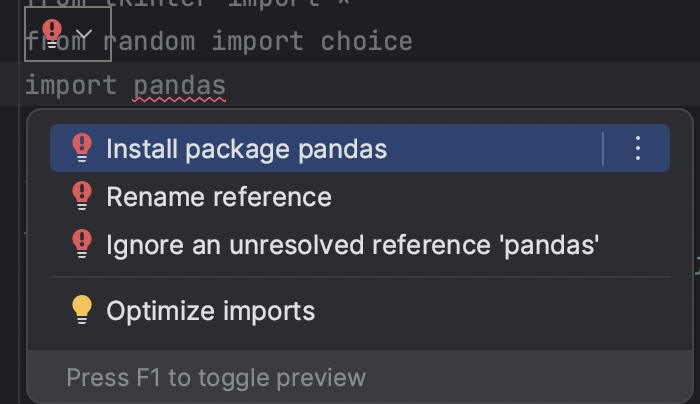Screen dimensions: 700x404
Task: Click the Press F1 to toggle preview hint
Action: pyautogui.click(x=216, y=378)
